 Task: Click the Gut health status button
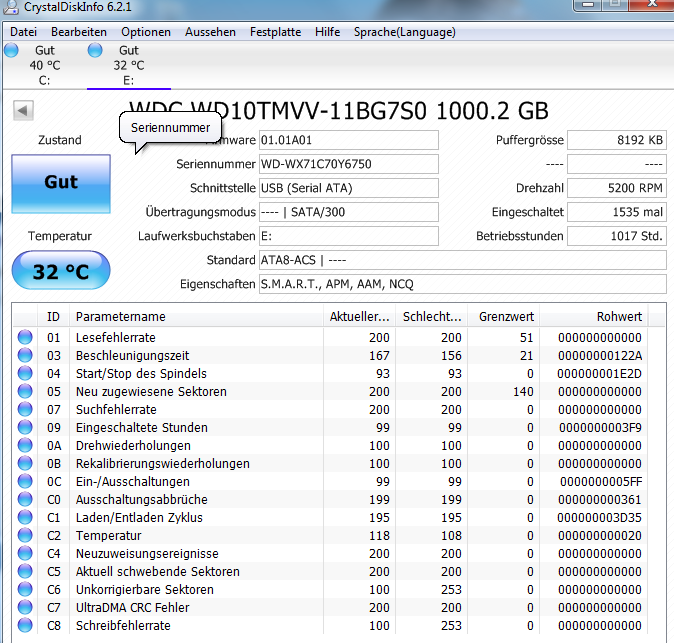(x=61, y=184)
